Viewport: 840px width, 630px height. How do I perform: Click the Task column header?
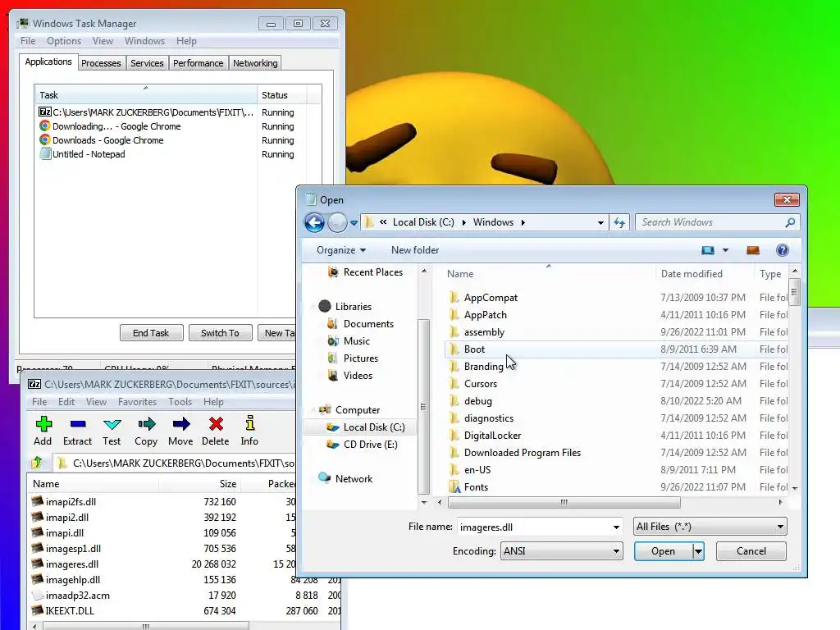(145, 95)
